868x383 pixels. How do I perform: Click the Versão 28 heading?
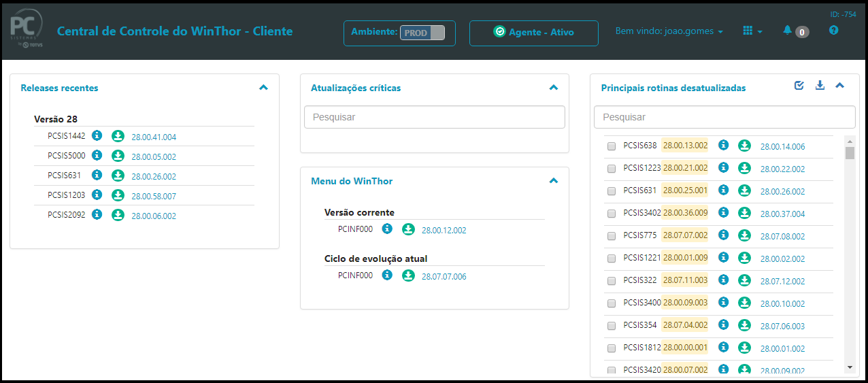coord(56,119)
